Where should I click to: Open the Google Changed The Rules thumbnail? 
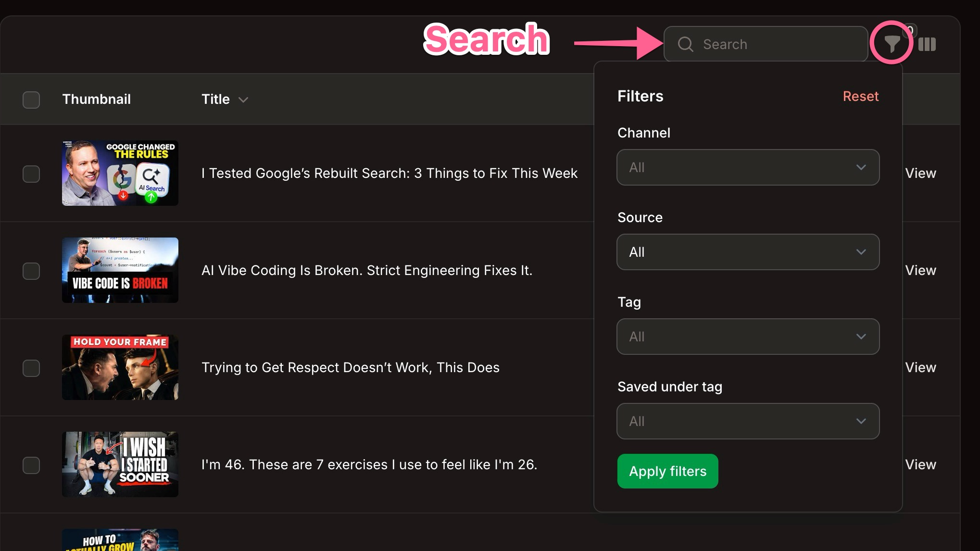point(120,173)
